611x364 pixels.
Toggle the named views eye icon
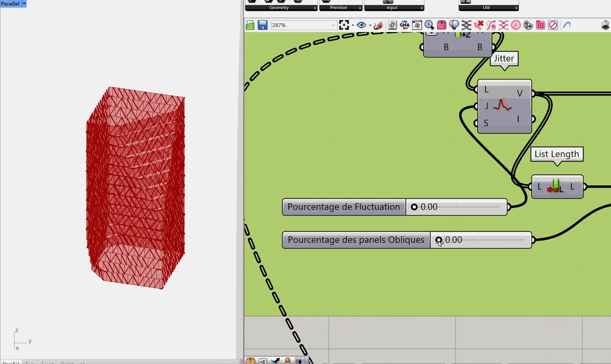(362, 25)
